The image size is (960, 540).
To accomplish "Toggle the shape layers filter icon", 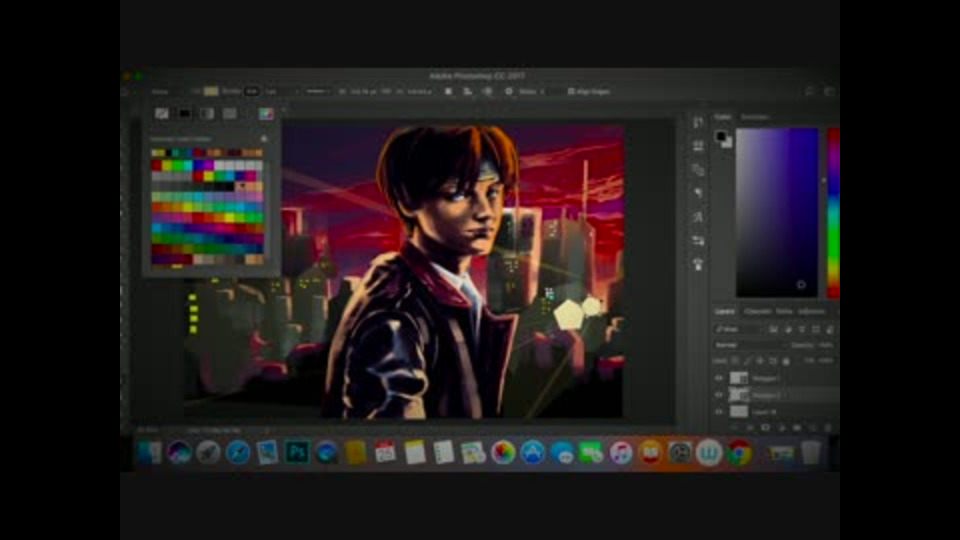I will point(816,329).
